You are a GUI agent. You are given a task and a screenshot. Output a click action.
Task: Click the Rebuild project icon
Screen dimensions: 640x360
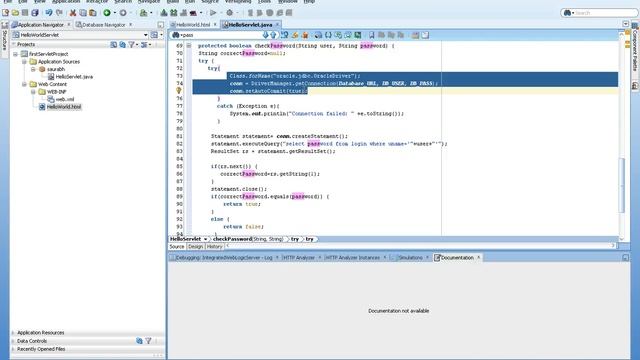(x=173, y=13)
